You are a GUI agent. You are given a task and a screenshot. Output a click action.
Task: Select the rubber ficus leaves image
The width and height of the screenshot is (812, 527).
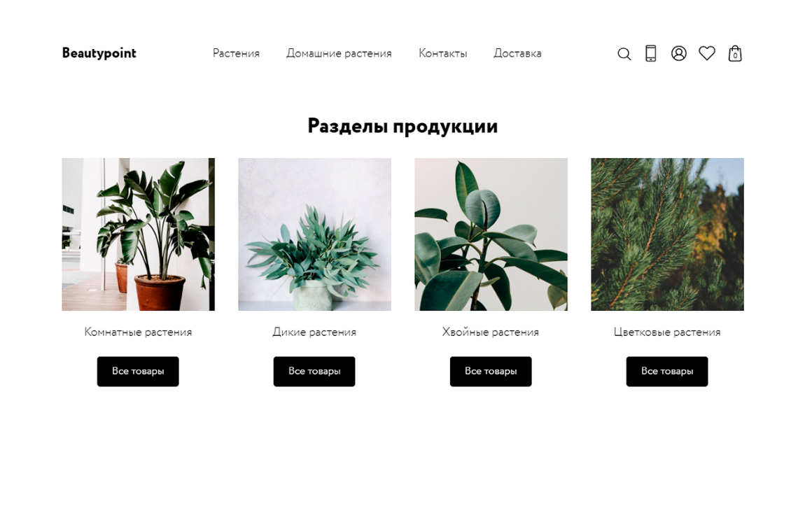(x=491, y=234)
